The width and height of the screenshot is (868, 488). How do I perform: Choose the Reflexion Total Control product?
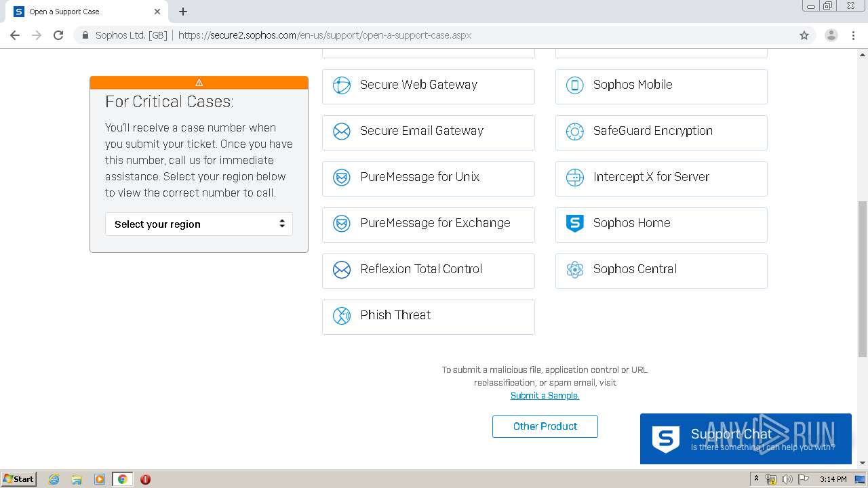[x=429, y=270]
